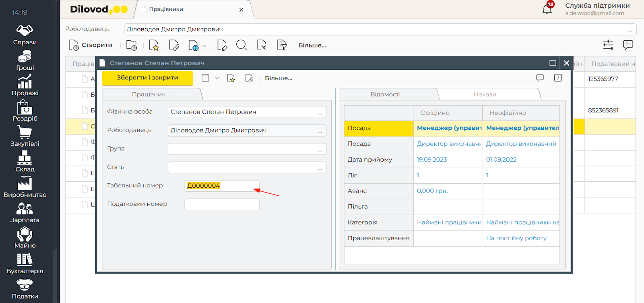Click the notifications bell icon
This screenshot has height=303, width=644.
click(x=547, y=9)
